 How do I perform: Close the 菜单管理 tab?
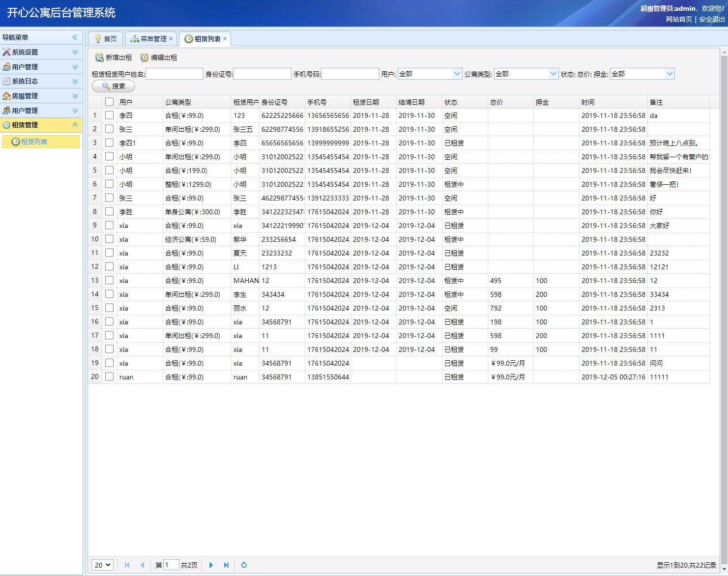click(x=171, y=38)
